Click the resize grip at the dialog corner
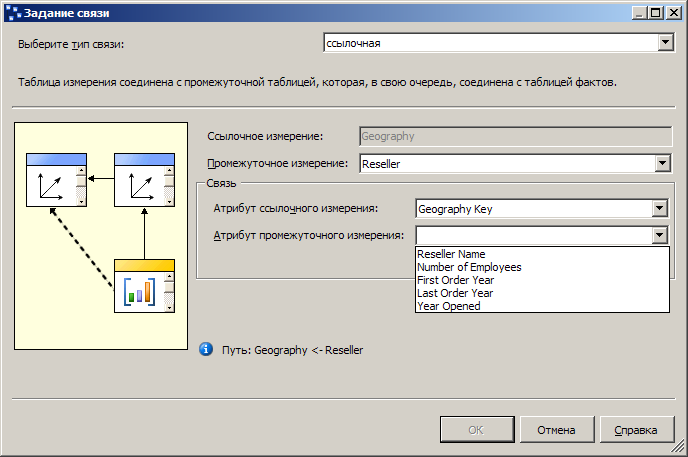The image size is (688, 457). 678,447
